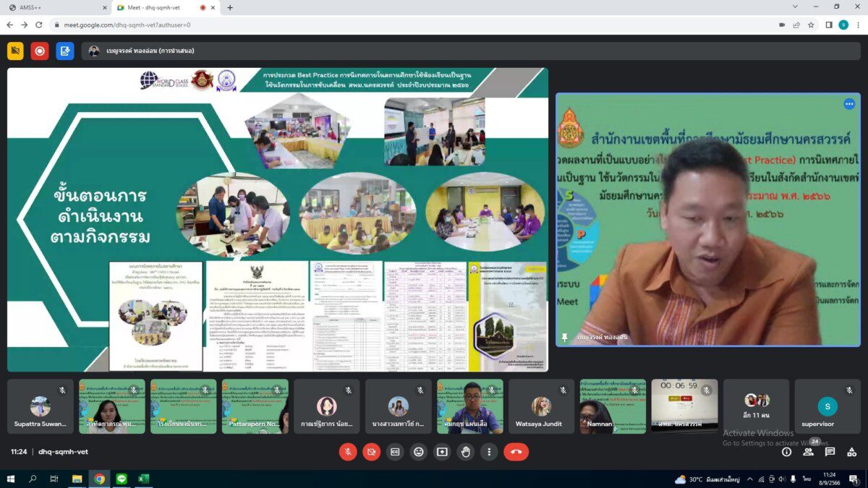Show the participants people panel
The width and height of the screenshot is (868, 488).
point(808,452)
